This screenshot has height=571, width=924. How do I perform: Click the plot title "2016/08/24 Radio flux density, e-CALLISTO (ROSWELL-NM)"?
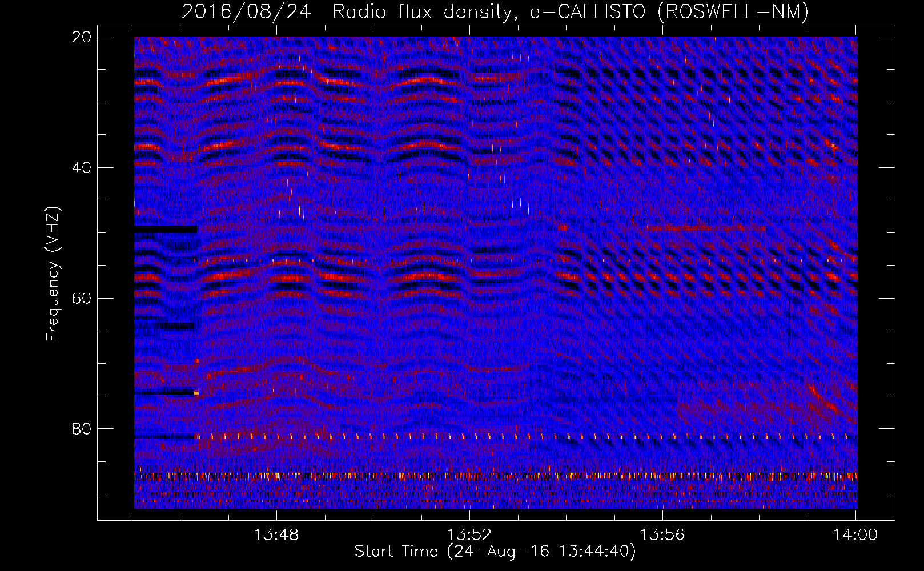coord(495,11)
